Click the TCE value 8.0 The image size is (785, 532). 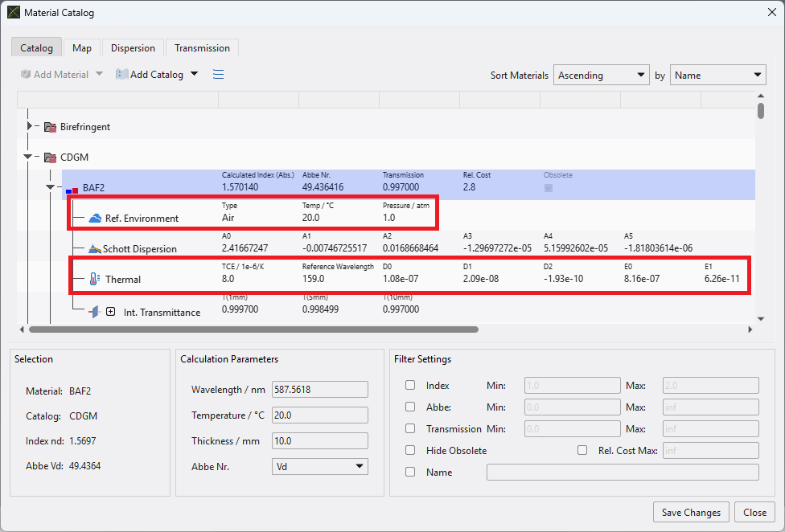tap(228, 279)
